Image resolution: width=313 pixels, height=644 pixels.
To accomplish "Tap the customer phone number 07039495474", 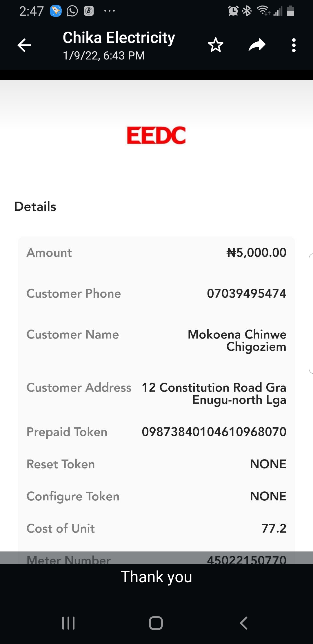I will (247, 293).
